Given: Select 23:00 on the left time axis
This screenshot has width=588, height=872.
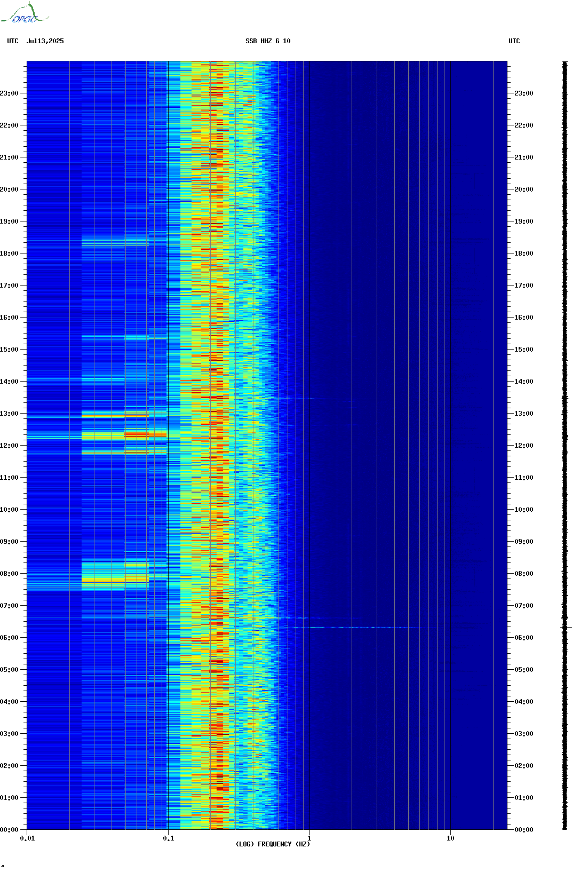Looking at the screenshot, I should tap(9, 93).
